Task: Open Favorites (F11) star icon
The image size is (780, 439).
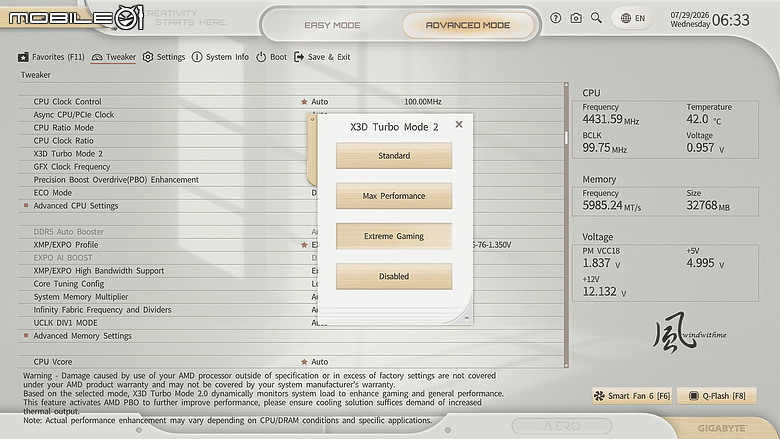Action: point(23,57)
